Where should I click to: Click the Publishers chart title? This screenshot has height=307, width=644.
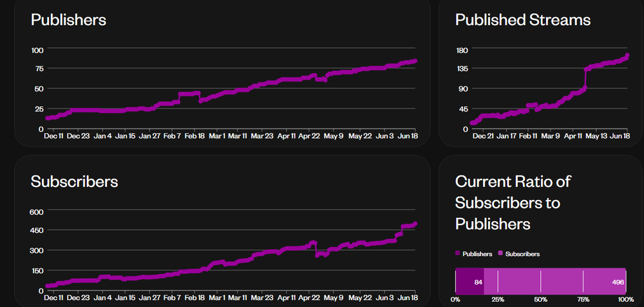click(x=69, y=20)
